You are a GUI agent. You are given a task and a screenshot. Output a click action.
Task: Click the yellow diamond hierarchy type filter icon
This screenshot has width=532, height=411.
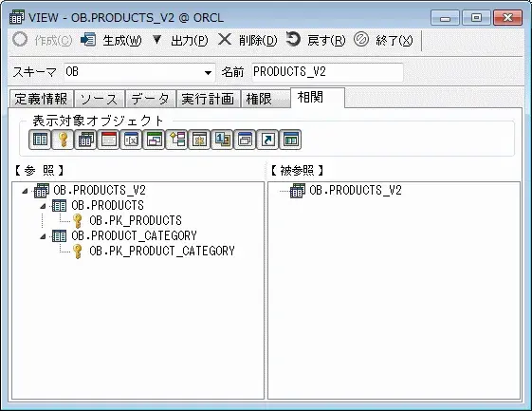(176, 140)
